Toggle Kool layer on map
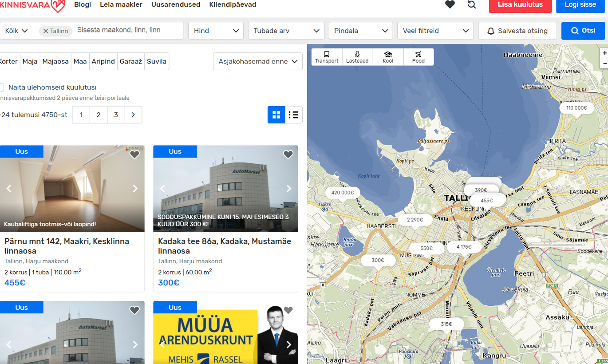Image resolution: width=608 pixels, height=364 pixels. (x=388, y=57)
